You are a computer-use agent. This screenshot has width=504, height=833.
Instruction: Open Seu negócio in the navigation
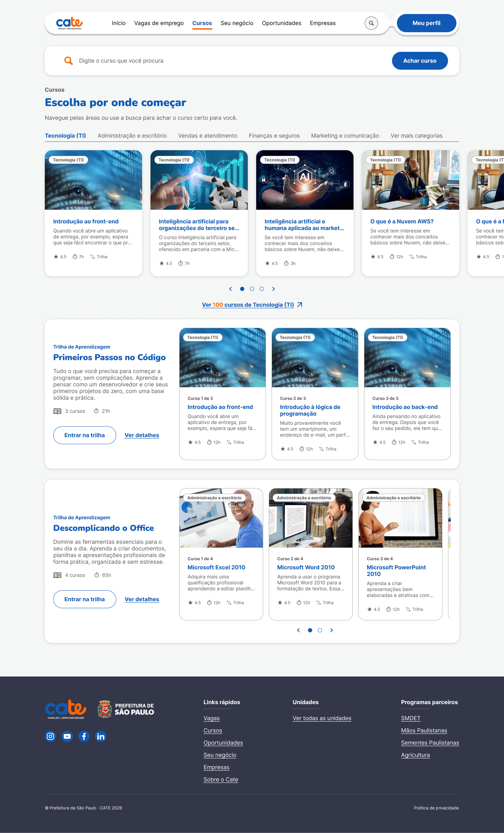[237, 23]
